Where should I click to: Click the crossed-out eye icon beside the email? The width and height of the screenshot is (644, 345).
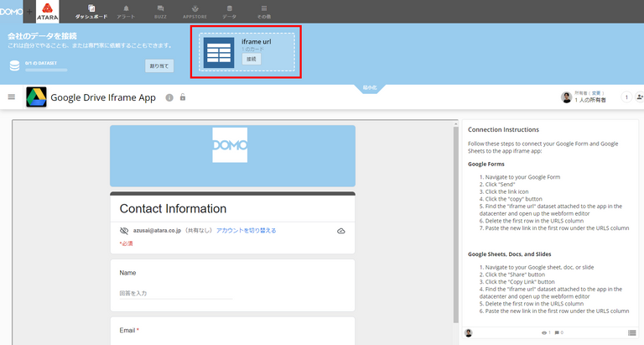pos(123,231)
